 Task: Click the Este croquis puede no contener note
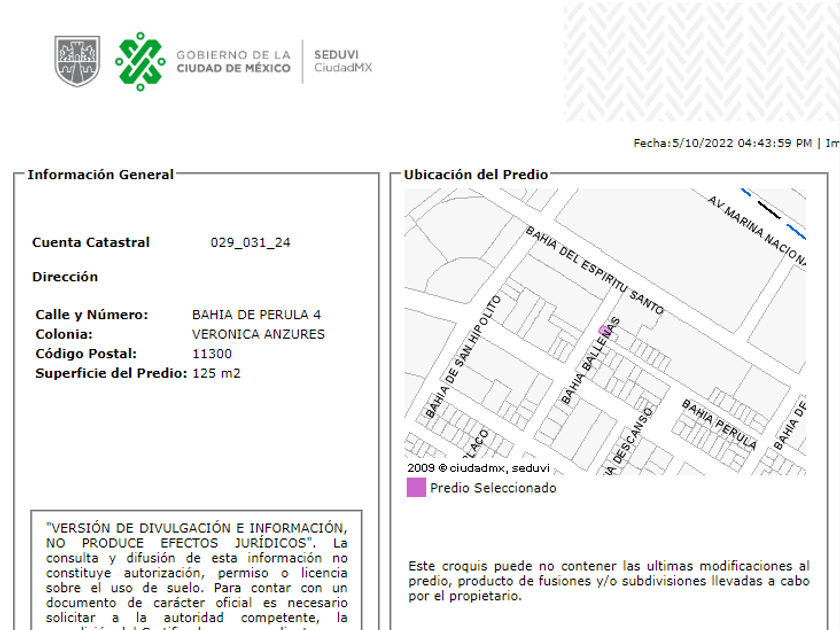(x=609, y=581)
